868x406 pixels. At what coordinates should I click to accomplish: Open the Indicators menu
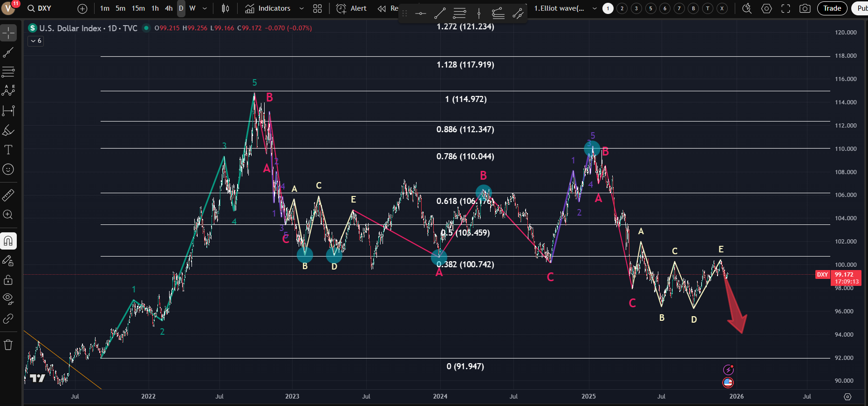tap(268, 8)
